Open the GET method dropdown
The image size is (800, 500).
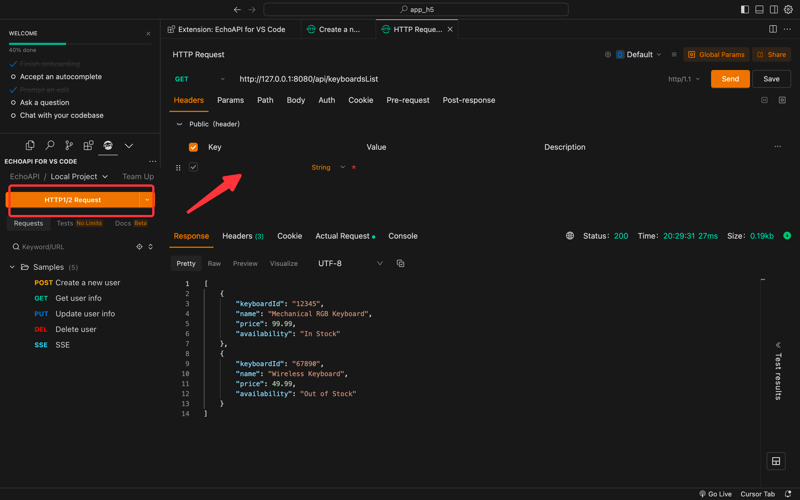click(x=199, y=79)
